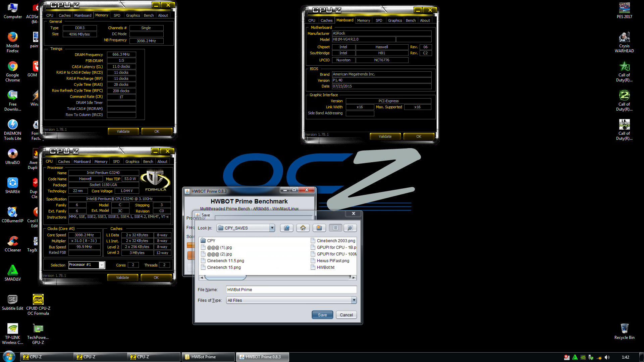Open TechPowerUp GPU-Z desktop icon
The width and height of the screenshot is (644, 362).
click(38, 334)
